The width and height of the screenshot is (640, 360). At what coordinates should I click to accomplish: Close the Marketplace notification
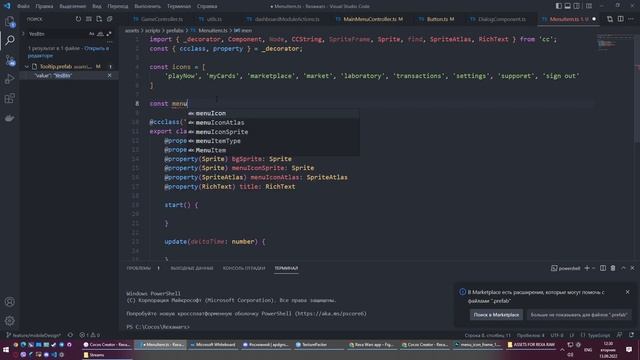click(x=627, y=292)
